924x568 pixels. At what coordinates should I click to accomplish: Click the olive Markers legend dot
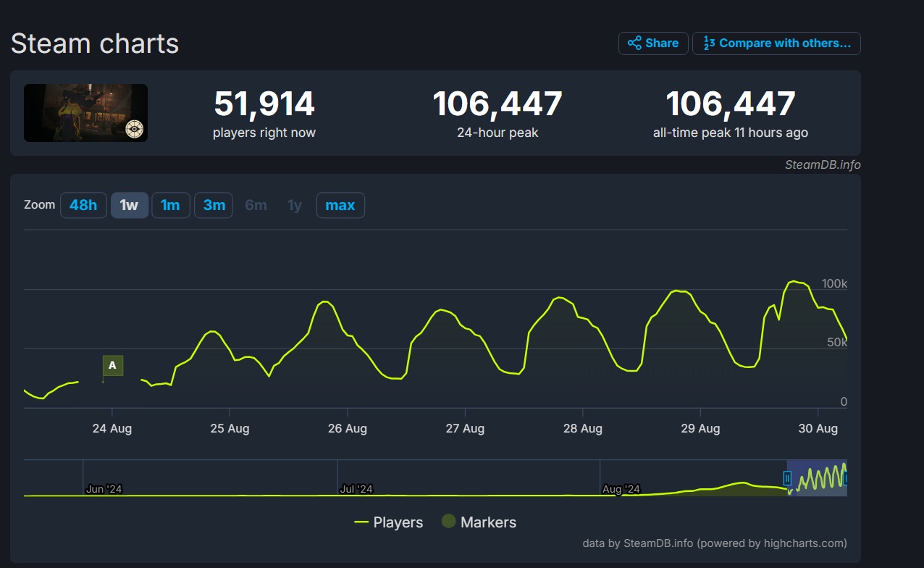coord(448,522)
